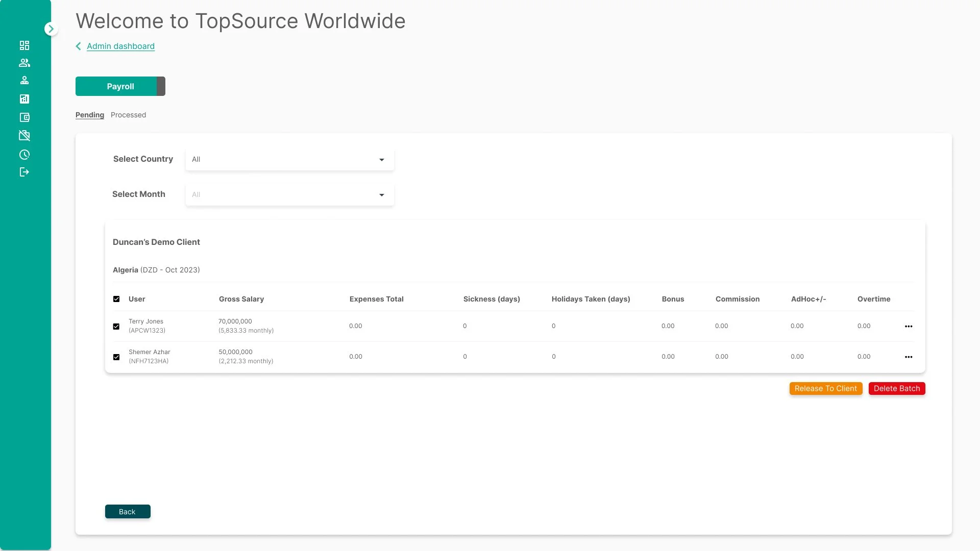Open the Select Country dropdown
The image size is (980, 551).
tap(289, 159)
